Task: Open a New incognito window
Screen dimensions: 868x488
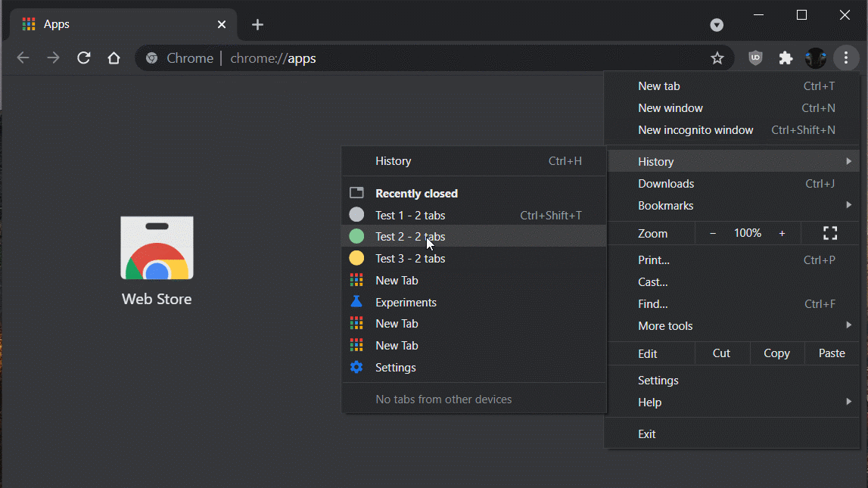Action: pos(695,129)
